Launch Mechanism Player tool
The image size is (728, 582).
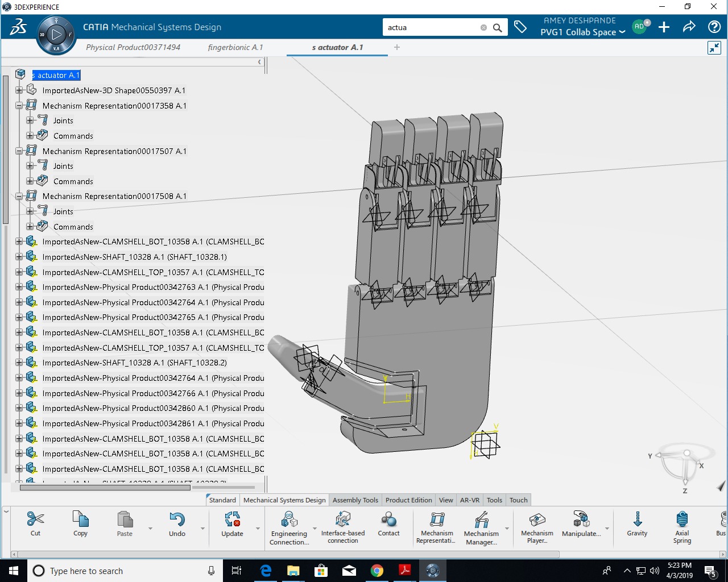click(537, 519)
